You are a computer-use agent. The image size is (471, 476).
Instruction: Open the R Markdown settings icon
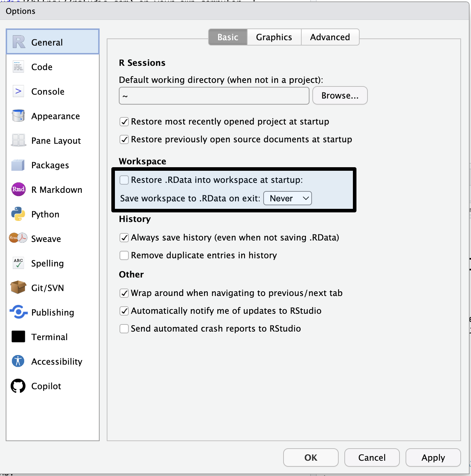click(18, 190)
